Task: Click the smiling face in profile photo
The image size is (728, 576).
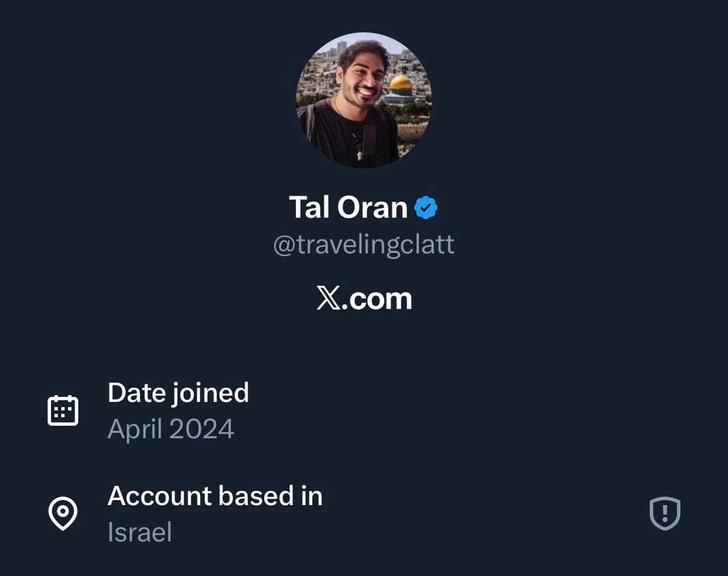Action: [363, 79]
